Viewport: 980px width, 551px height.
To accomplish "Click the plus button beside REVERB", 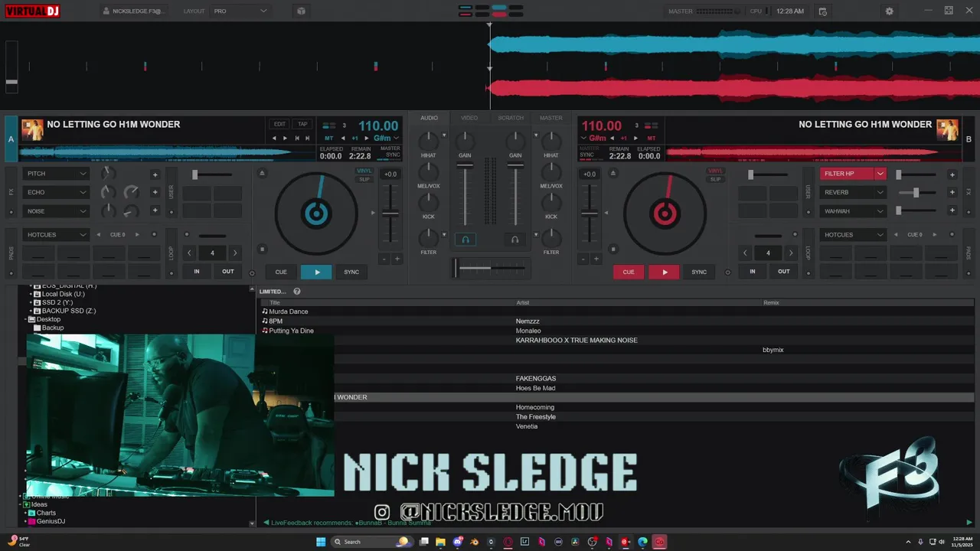I will point(952,193).
